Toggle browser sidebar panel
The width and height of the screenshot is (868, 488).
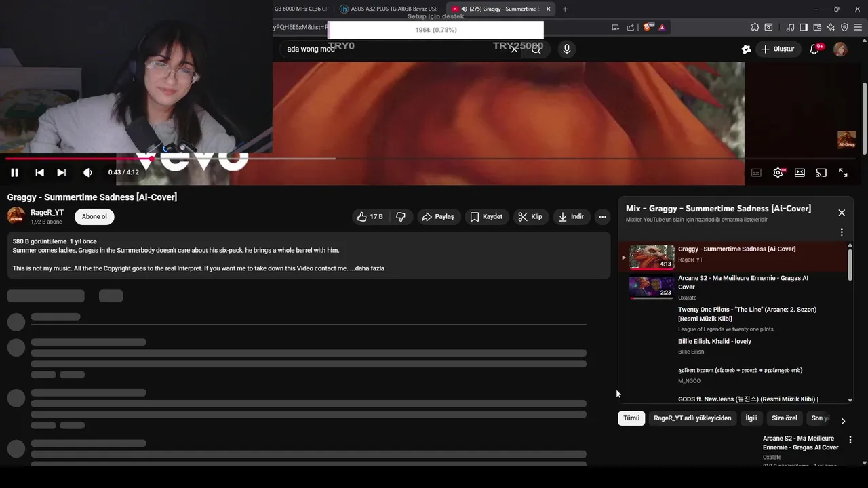point(804,27)
